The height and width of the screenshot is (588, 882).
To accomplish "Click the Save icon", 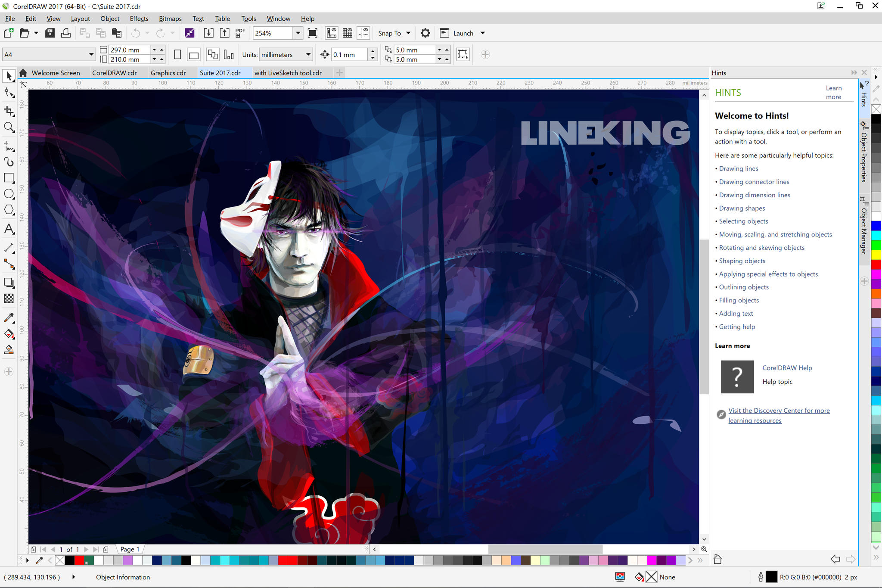I will pyautogui.click(x=50, y=33).
